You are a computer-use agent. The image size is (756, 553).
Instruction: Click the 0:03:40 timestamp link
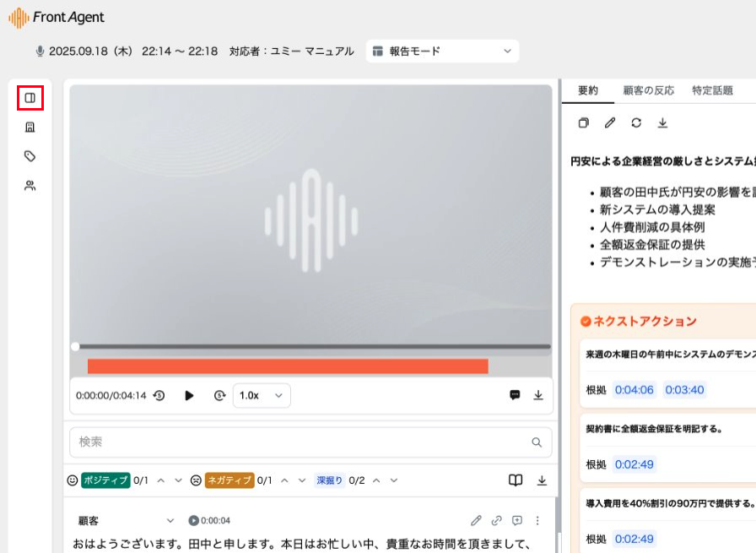coord(683,390)
